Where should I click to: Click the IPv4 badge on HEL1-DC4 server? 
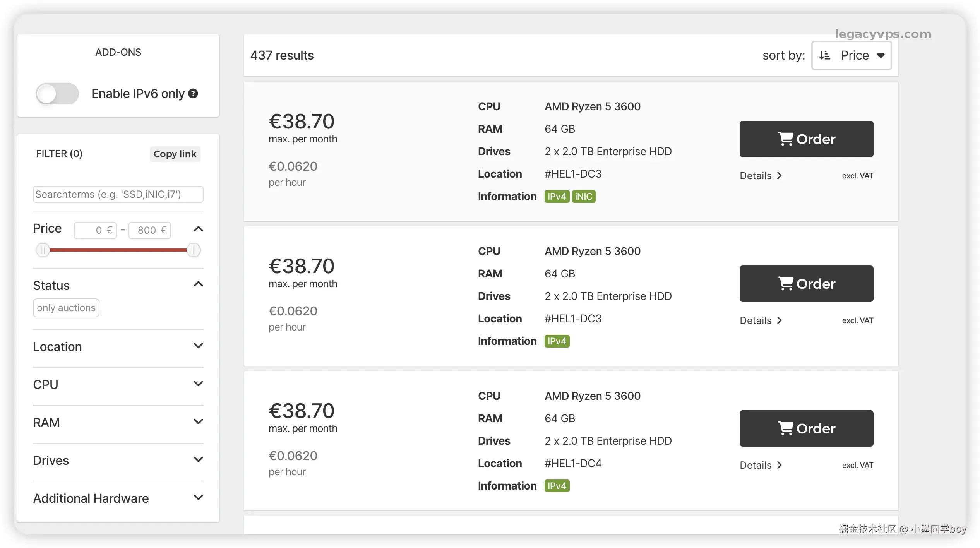tap(557, 486)
